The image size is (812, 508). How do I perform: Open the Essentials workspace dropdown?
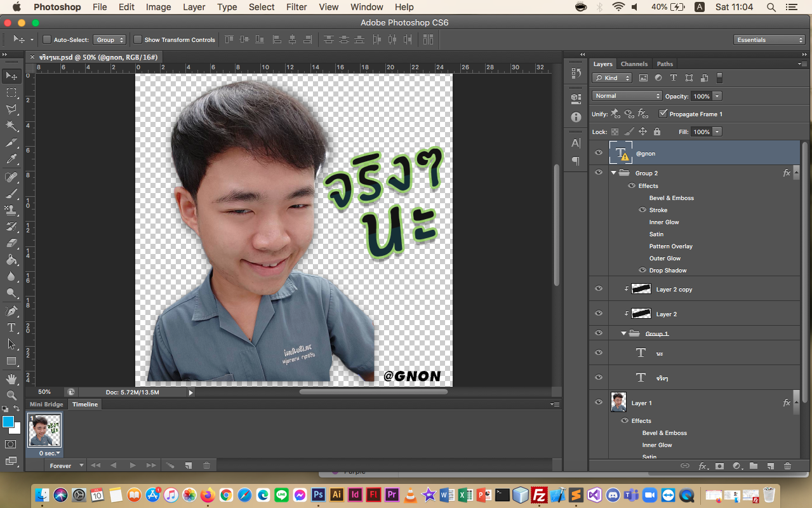click(770, 40)
